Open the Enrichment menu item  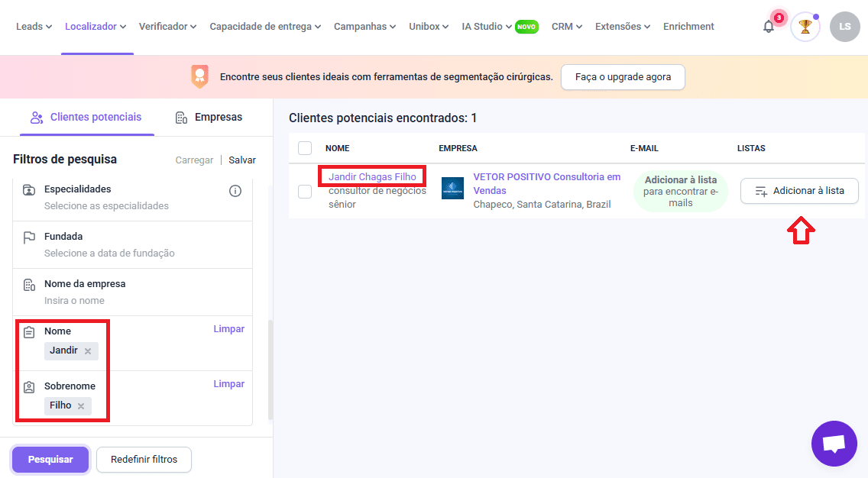[688, 27]
